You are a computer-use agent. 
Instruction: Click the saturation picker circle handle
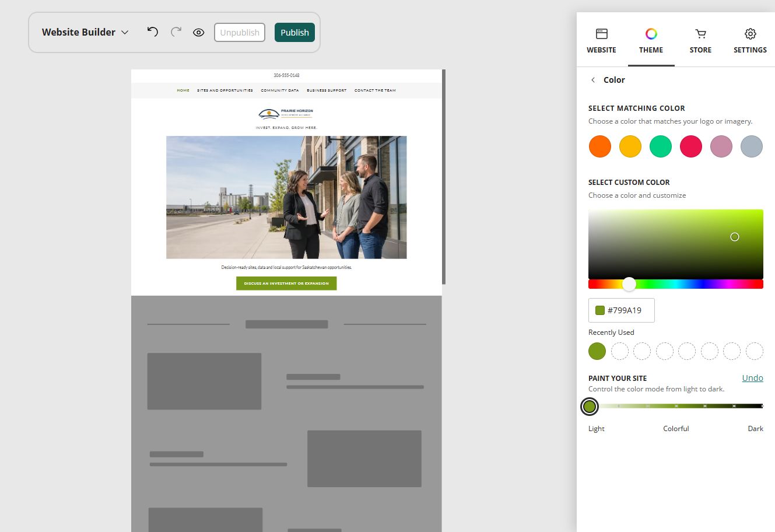coord(735,237)
